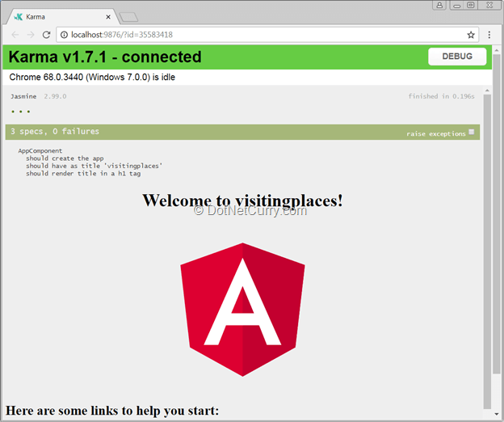Screen dimensions: 504x422
Task: Click the outer page scroll-up arrow
Action: tap(497, 50)
